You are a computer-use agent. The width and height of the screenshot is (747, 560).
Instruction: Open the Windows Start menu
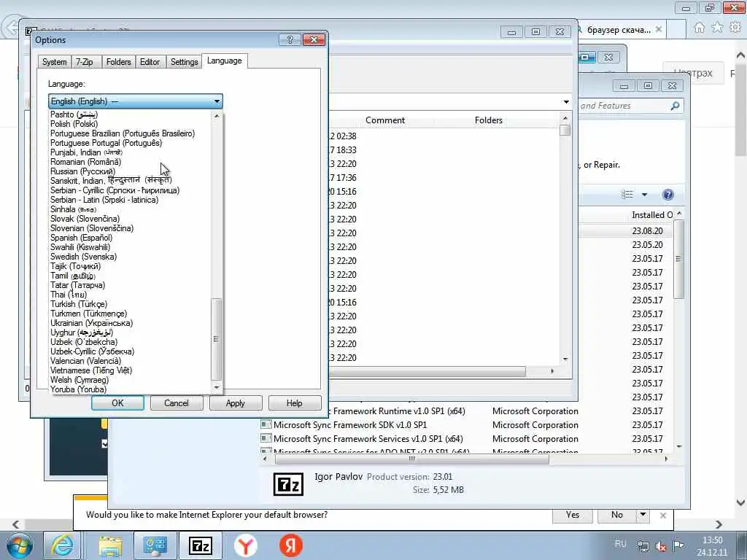pos(19,545)
